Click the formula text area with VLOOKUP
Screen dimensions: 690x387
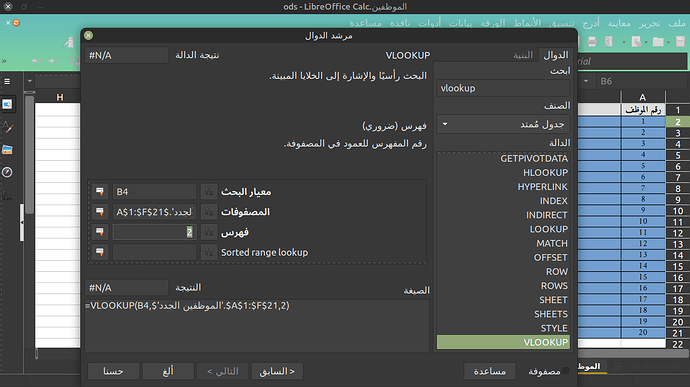tap(257, 326)
